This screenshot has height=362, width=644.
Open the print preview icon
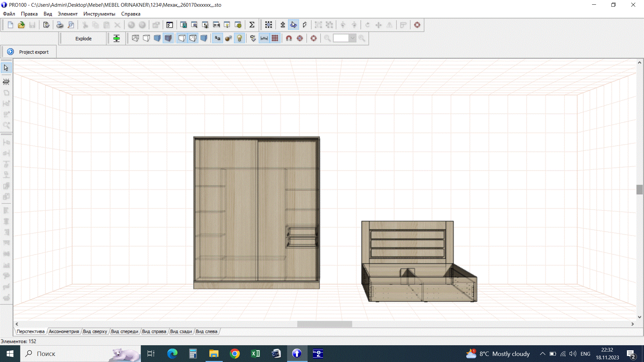(x=71, y=24)
